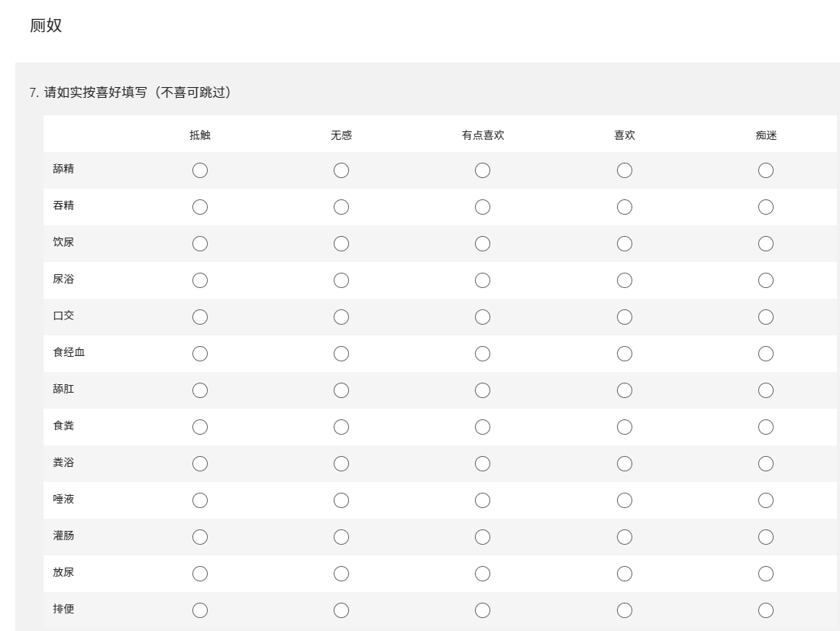Select 有点喜欢 for the 吞精 row
Screen dimensions: 840x631
[483, 207]
